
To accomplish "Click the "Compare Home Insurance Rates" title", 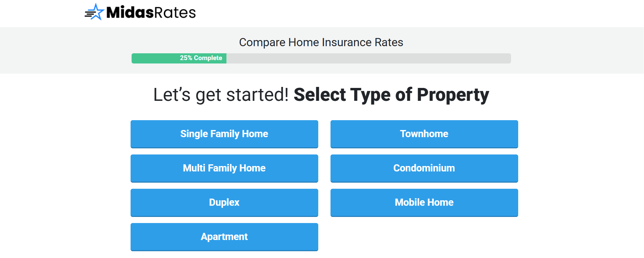I will click(321, 42).
